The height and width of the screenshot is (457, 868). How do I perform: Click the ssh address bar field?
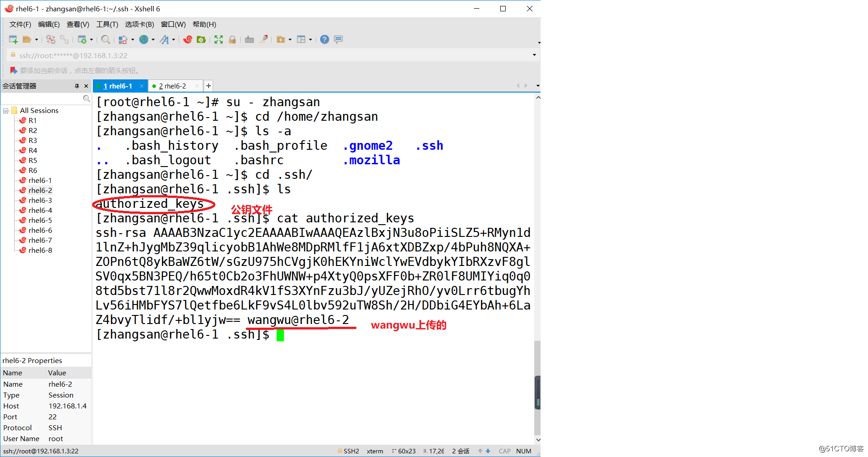click(x=272, y=55)
